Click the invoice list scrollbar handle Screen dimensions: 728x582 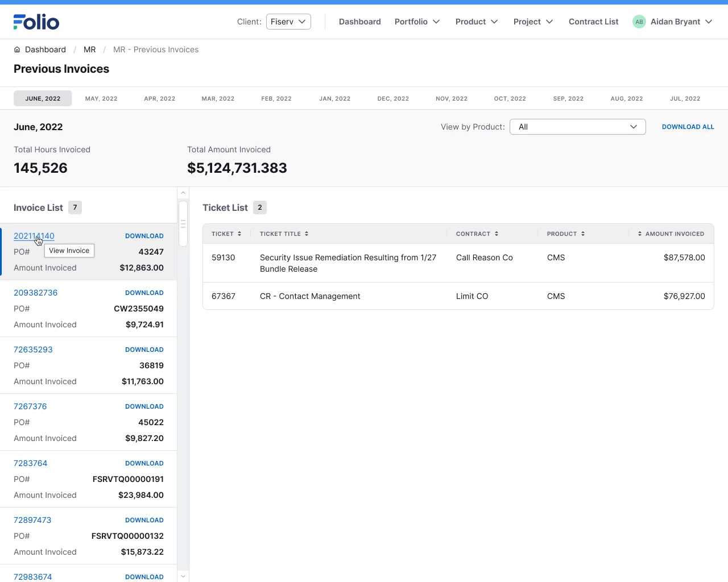(x=183, y=223)
